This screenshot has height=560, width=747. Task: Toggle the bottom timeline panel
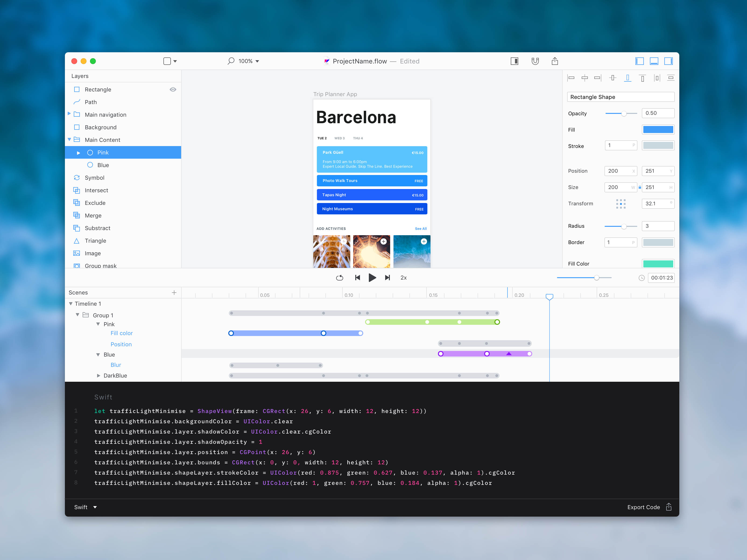[654, 61]
